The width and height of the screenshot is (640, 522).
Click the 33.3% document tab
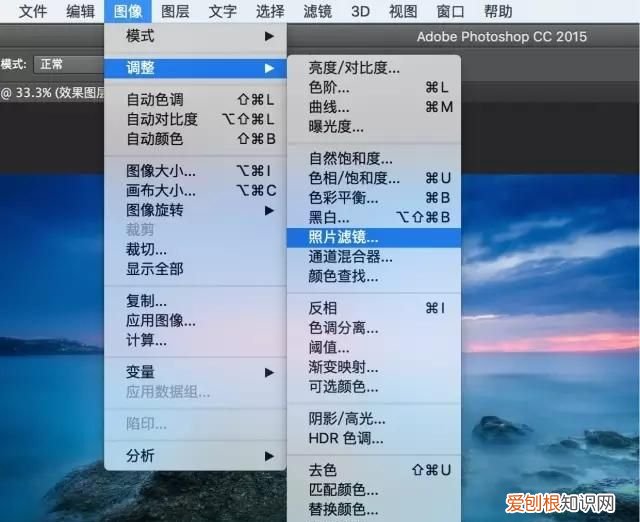pyautogui.click(x=52, y=93)
